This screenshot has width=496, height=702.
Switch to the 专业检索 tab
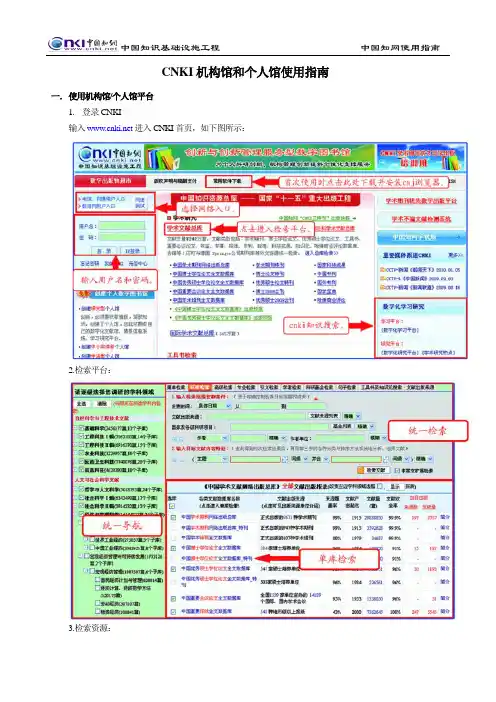tap(246, 387)
